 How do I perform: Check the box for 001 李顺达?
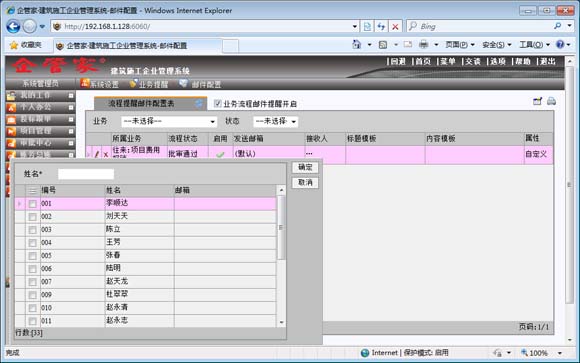point(33,204)
